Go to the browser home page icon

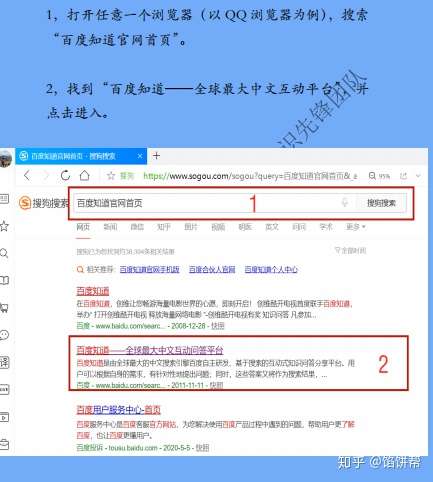(85, 175)
